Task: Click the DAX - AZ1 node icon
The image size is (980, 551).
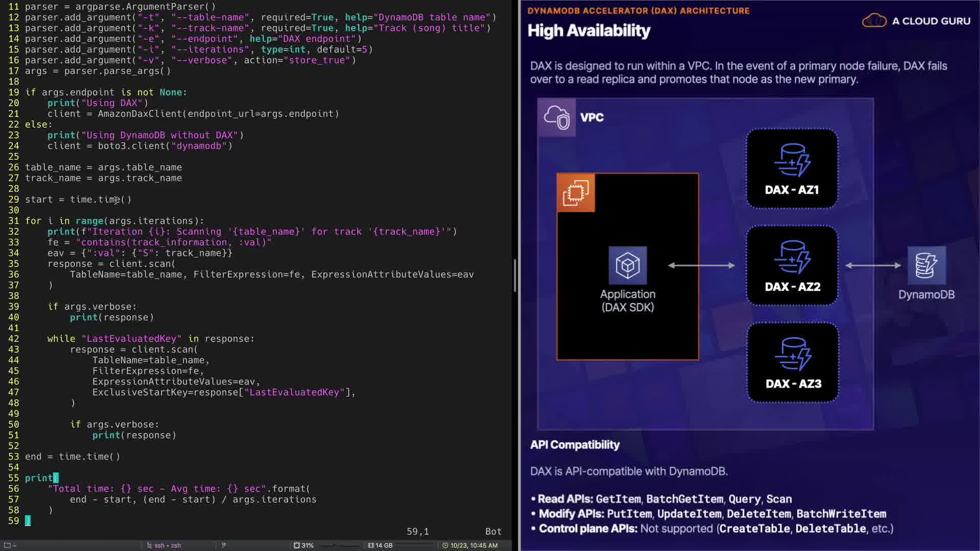Action: (x=792, y=159)
